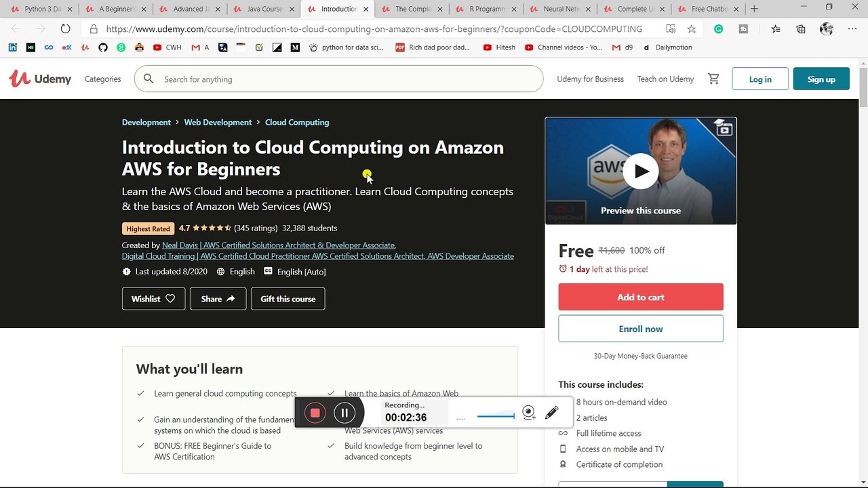This screenshot has width=868, height=488.
Task: Click the red Add to cart button
Action: [x=641, y=297]
